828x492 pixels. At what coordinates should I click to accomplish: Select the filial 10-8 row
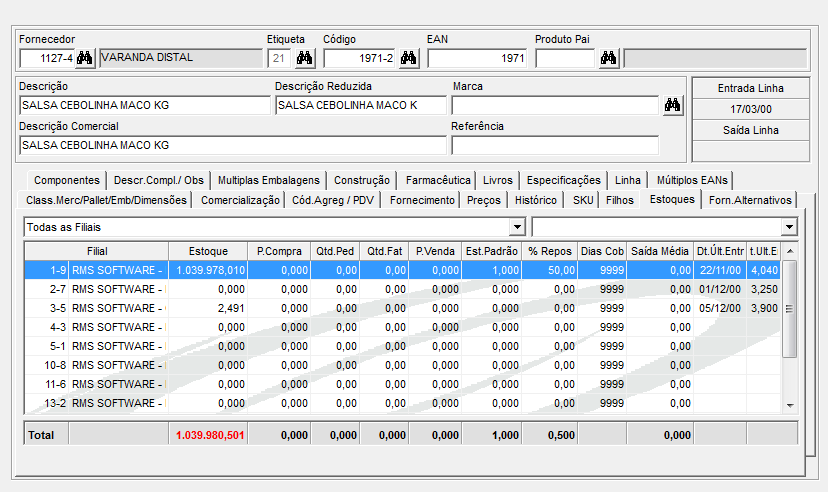point(402,365)
